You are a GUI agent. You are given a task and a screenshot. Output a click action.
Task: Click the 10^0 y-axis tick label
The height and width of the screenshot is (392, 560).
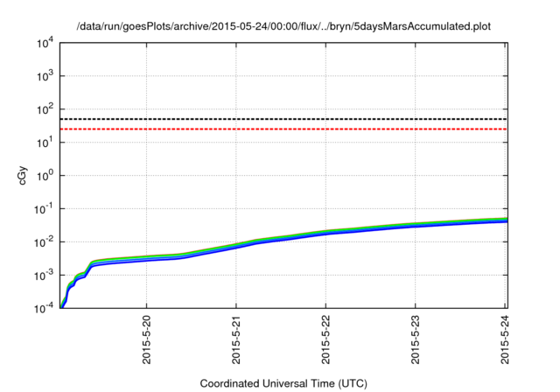45,176
